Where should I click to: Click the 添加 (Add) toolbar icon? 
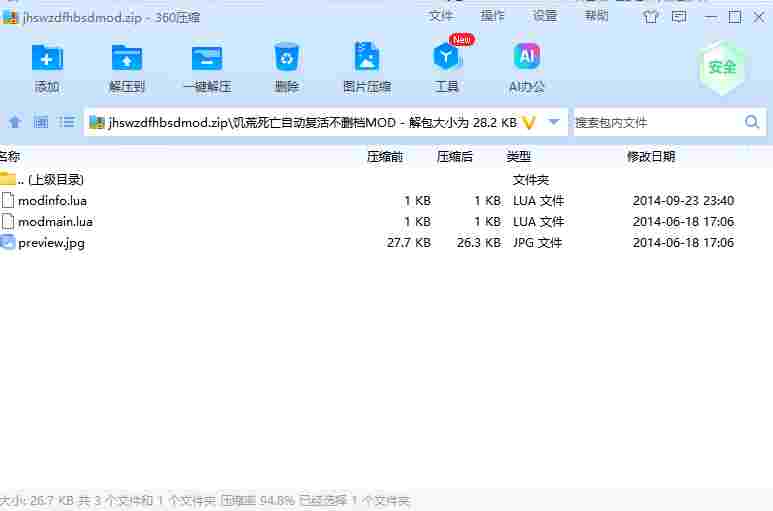(x=47, y=58)
